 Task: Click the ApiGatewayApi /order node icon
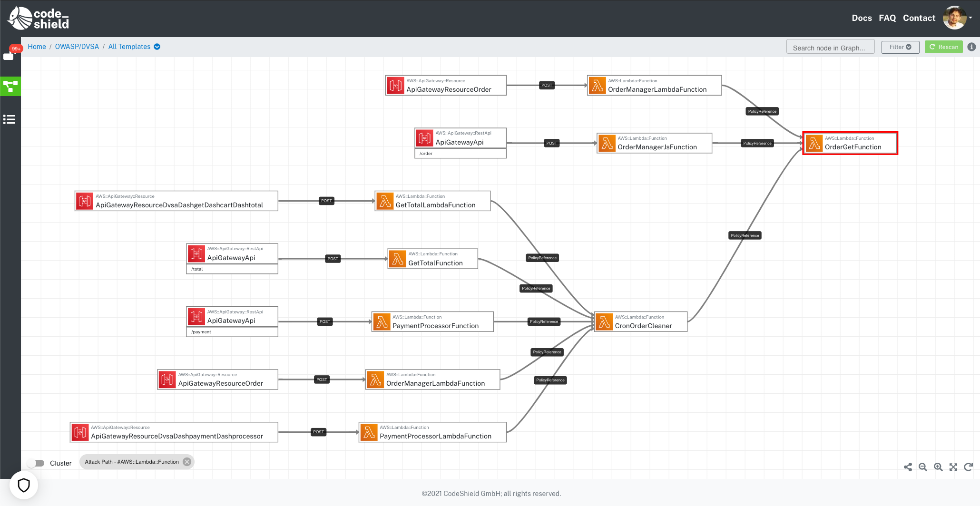(x=425, y=138)
